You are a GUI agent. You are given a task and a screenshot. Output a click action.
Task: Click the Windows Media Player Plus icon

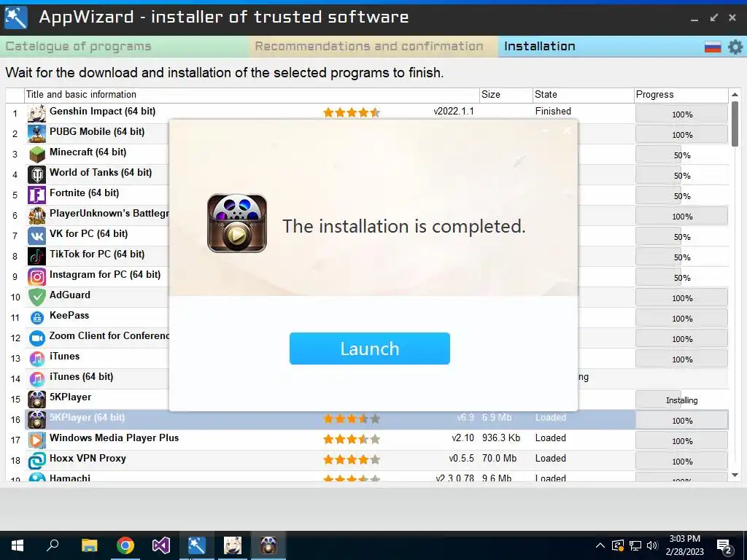tap(36, 440)
